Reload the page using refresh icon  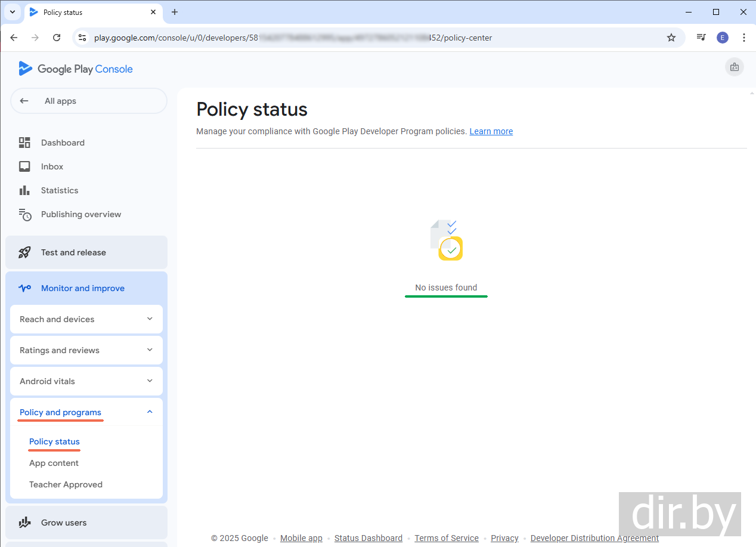pyautogui.click(x=57, y=38)
